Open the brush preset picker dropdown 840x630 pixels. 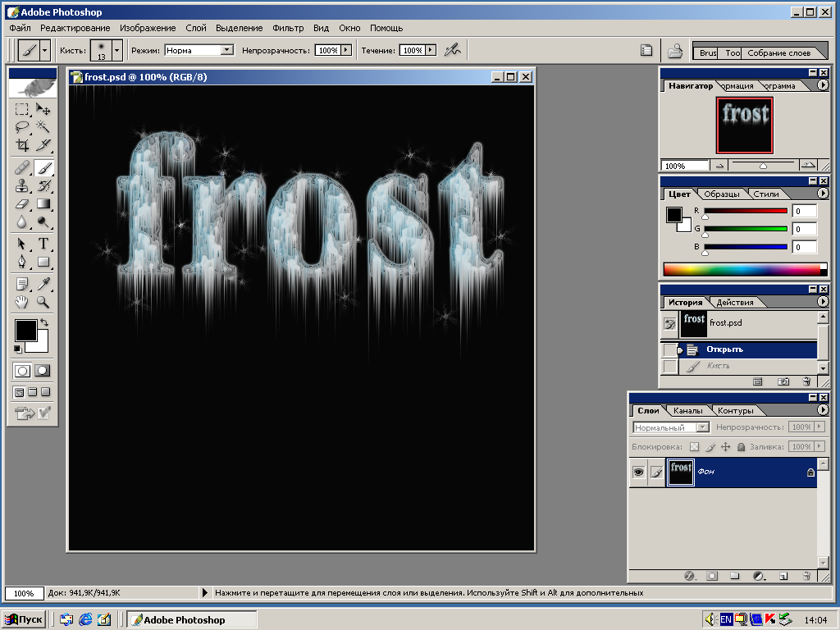pos(116,50)
